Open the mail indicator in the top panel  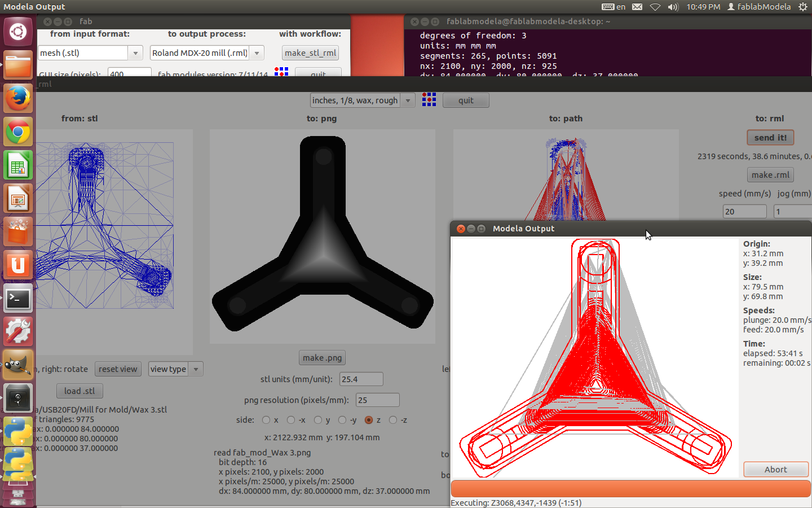point(637,7)
